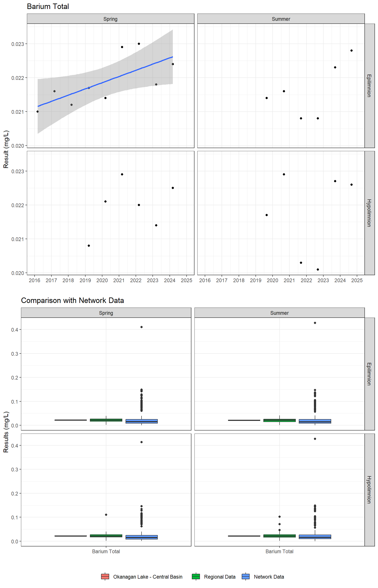Click the Spring facet header of the trend chart
The height and width of the screenshot is (588, 378).
coord(110,19)
